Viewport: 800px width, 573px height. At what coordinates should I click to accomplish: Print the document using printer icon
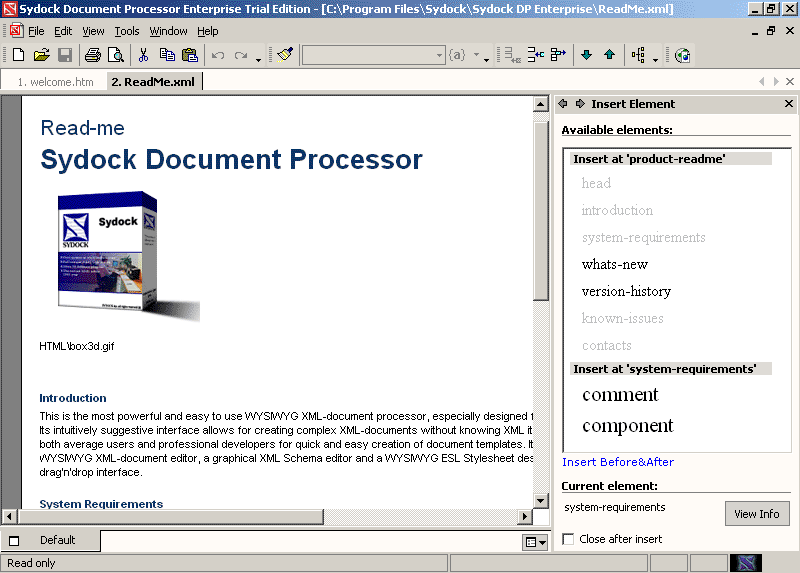(x=92, y=55)
